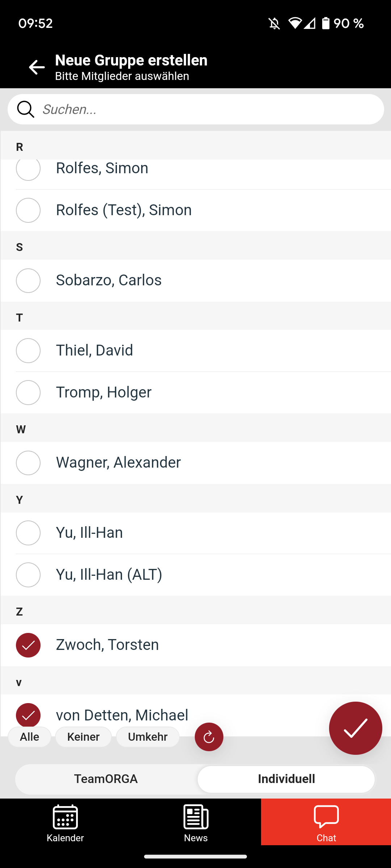This screenshot has height=868, width=391.
Task: Confirm selection with the large checkmark button
Action: click(x=355, y=728)
